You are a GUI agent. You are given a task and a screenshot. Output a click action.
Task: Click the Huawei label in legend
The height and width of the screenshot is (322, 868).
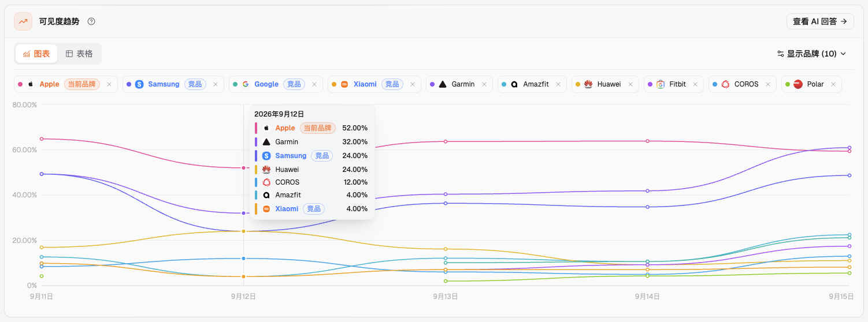point(609,84)
